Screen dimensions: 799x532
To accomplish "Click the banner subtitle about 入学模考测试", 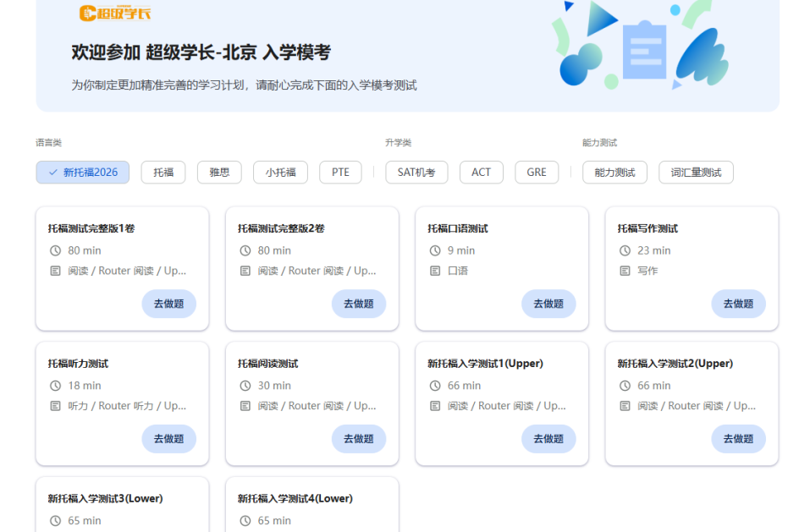I will pyautogui.click(x=244, y=85).
